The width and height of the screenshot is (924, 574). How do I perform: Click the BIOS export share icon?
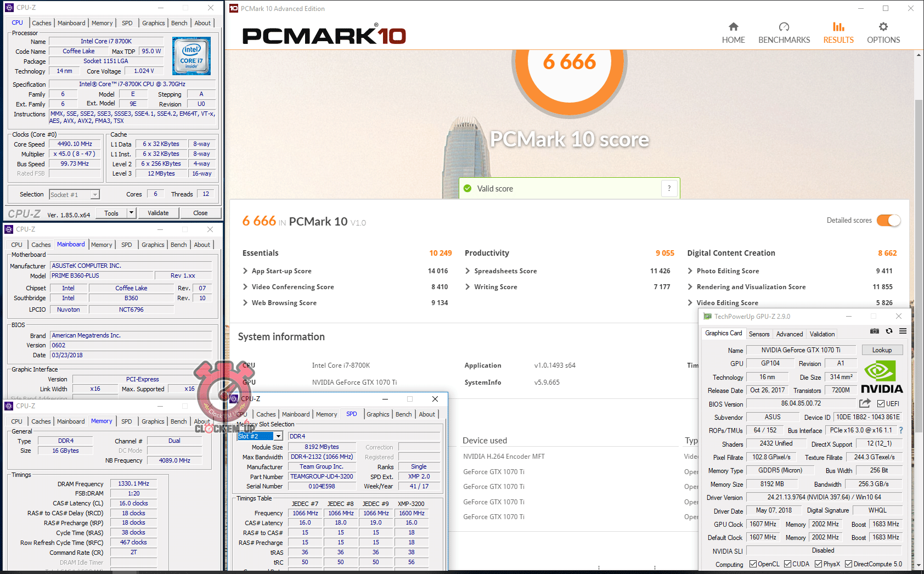point(865,403)
